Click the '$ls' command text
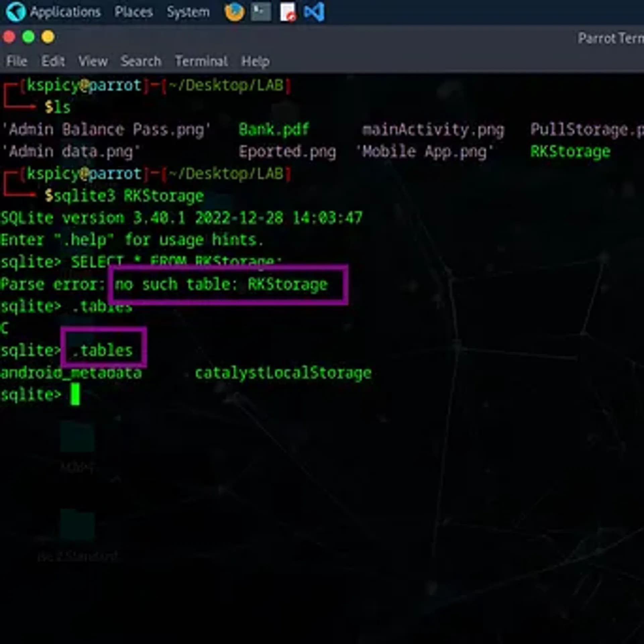 (57, 107)
